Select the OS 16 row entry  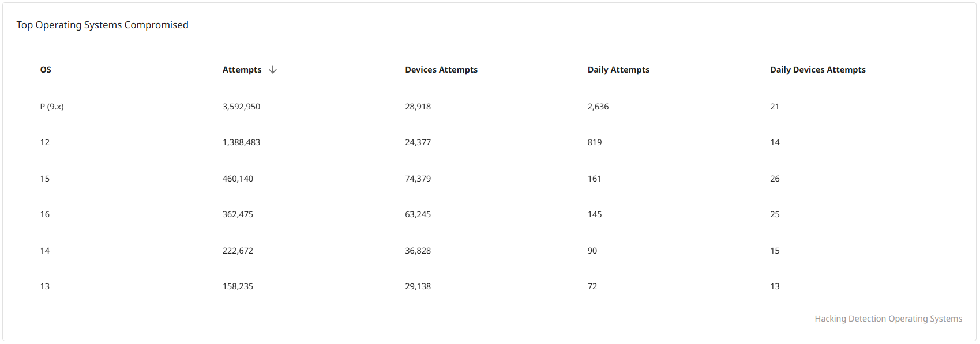45,214
